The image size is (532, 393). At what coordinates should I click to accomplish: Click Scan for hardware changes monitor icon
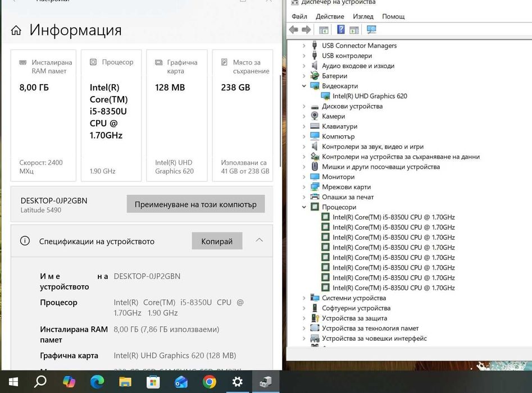(371, 30)
